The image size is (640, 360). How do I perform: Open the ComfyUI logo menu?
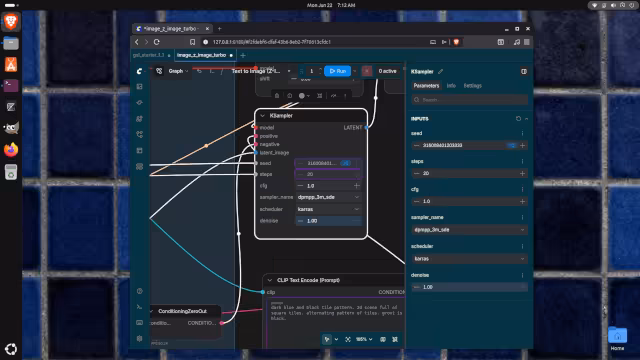click(140, 71)
